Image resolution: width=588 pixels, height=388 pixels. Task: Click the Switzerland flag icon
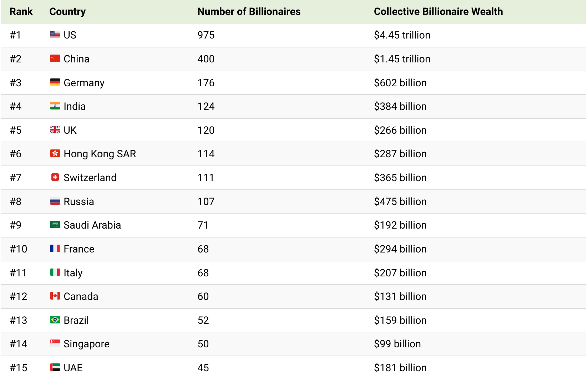pyautogui.click(x=55, y=177)
